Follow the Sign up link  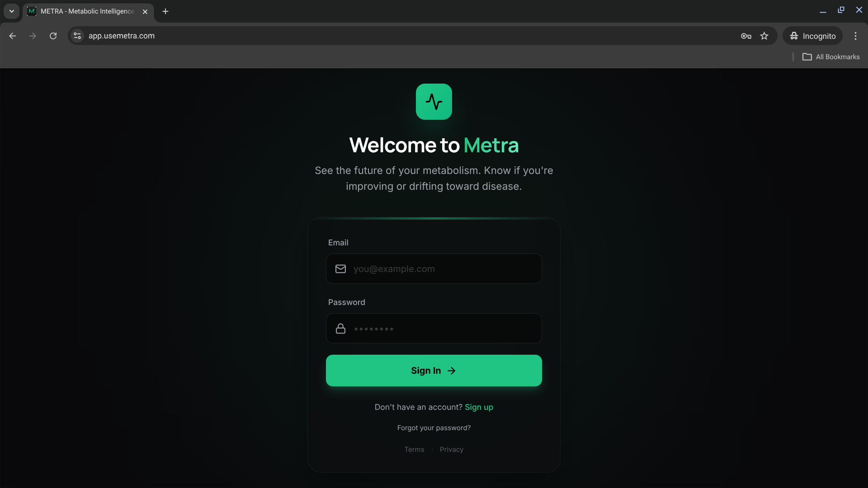click(479, 407)
